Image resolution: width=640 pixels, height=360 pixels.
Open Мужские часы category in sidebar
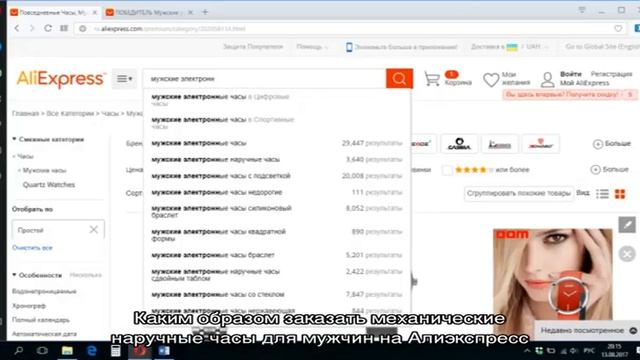pos(44,171)
